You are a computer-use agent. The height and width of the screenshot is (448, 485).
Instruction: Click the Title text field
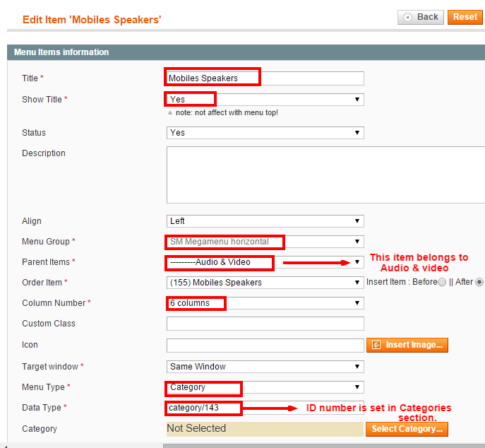(265, 78)
